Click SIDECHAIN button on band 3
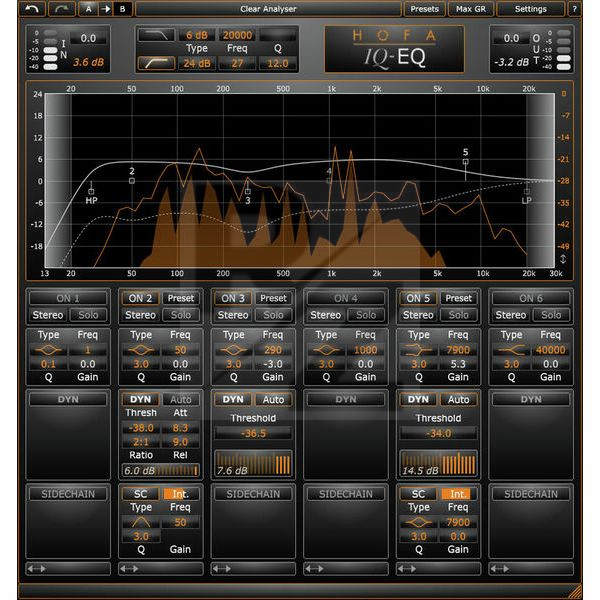 (x=253, y=494)
